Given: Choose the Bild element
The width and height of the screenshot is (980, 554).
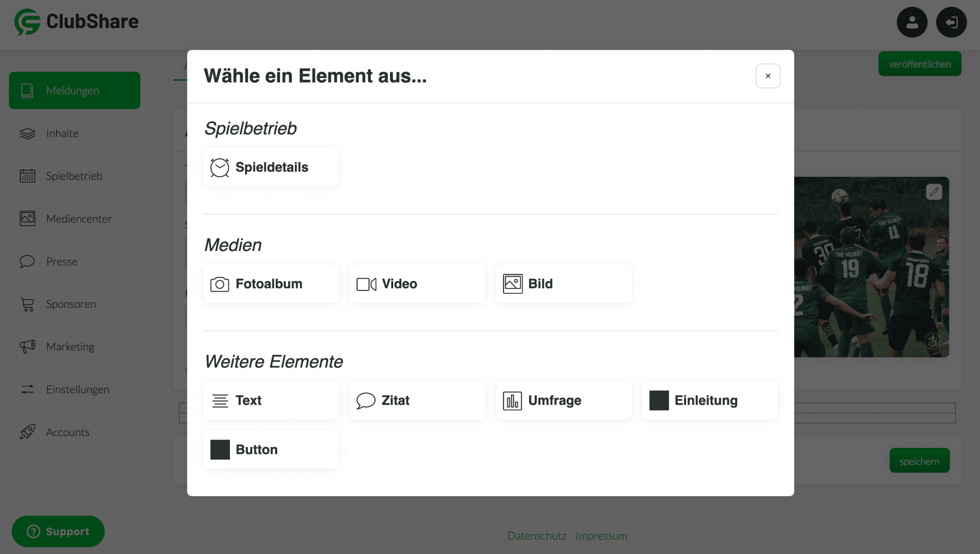Looking at the screenshot, I should 563,284.
